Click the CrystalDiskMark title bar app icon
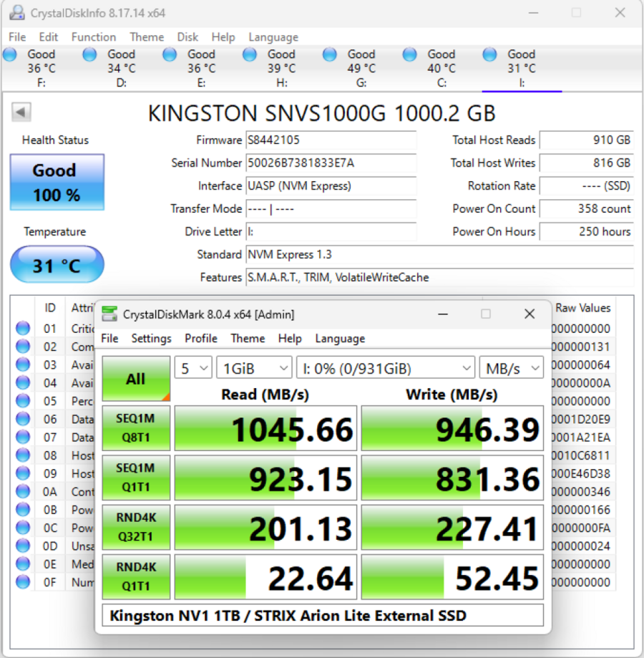Screen dimensions: 644x658 point(110,314)
